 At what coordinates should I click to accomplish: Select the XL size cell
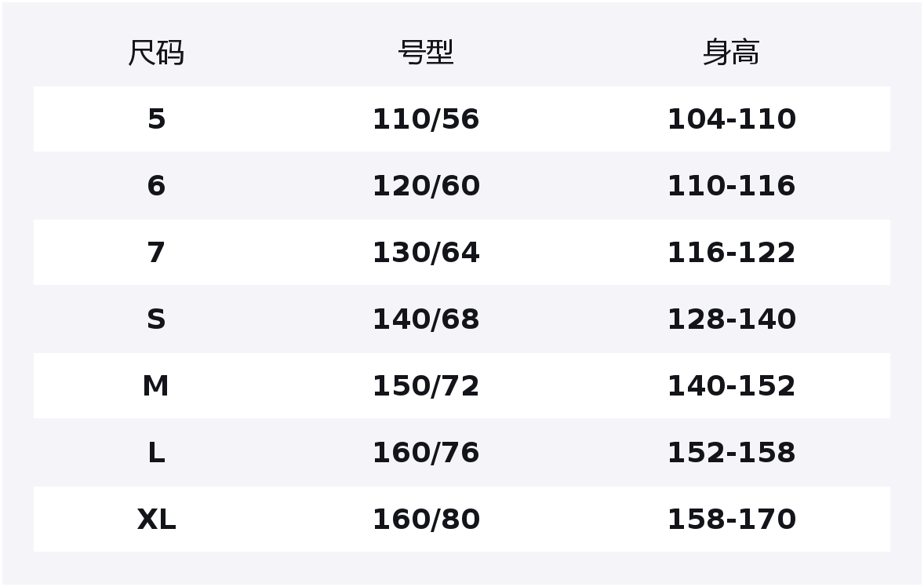coord(156,520)
